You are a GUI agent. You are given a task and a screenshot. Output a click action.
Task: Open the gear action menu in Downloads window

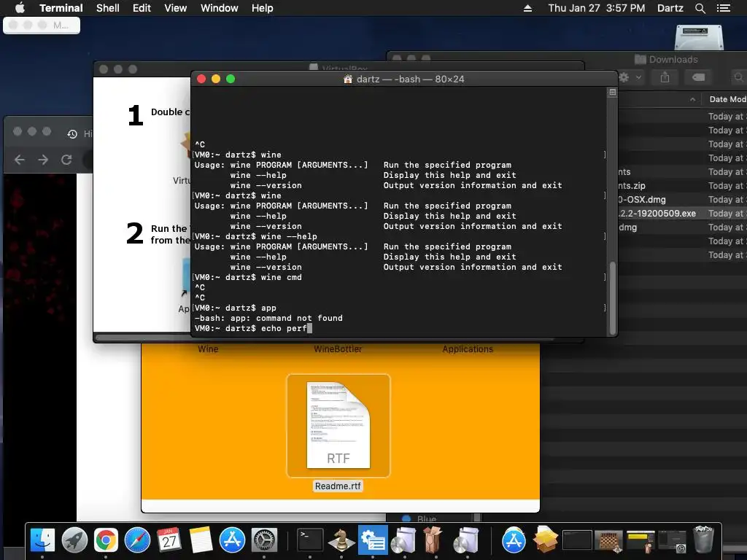(630, 77)
